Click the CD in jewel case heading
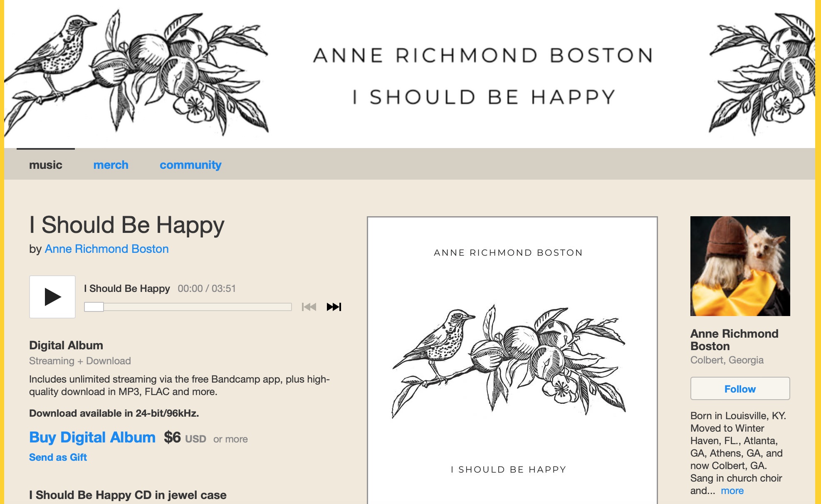 128,495
